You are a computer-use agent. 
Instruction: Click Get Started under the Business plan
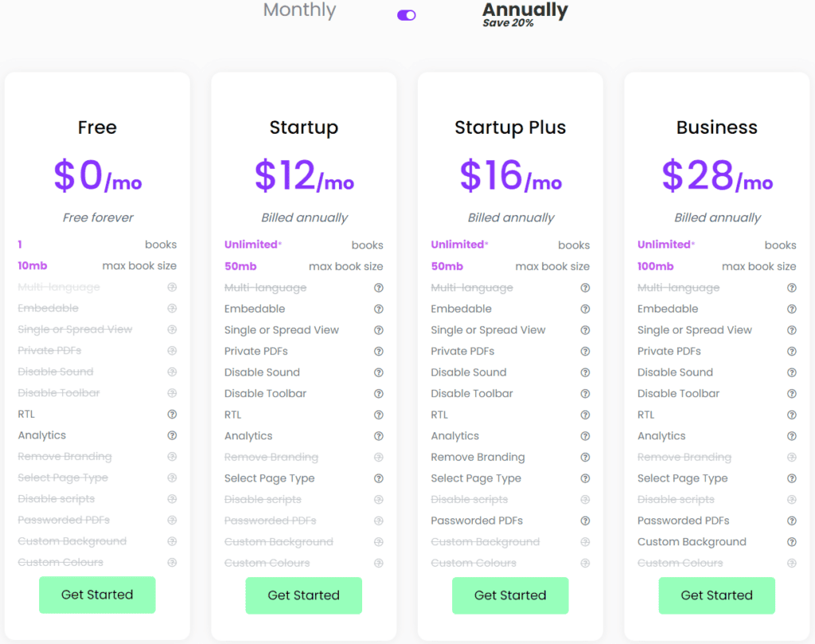tap(717, 595)
